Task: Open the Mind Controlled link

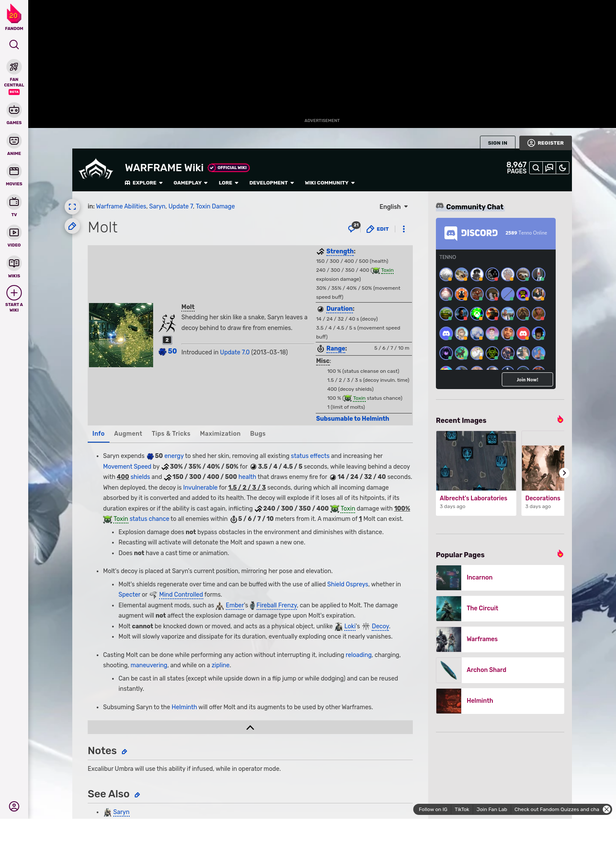Action: click(x=181, y=594)
